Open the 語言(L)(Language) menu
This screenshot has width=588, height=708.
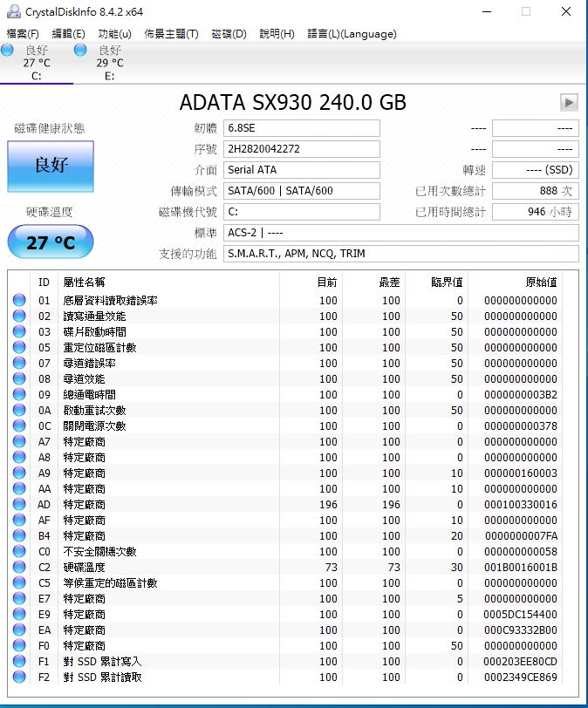[352, 34]
